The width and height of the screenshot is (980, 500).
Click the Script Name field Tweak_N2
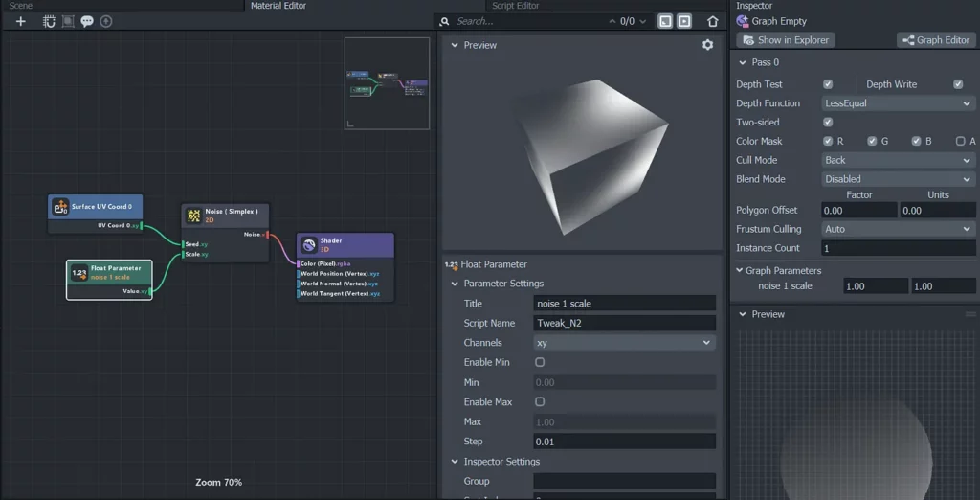624,324
